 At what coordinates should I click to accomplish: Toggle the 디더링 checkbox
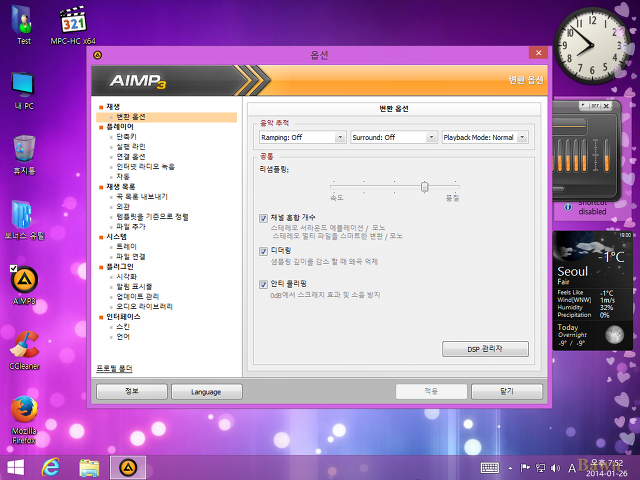click(x=263, y=251)
